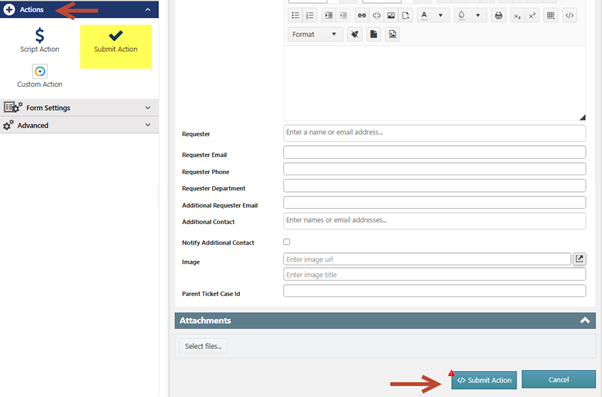The height and width of the screenshot is (397, 602).
Task: Insert a hyperlink in the editor
Action: click(x=362, y=15)
